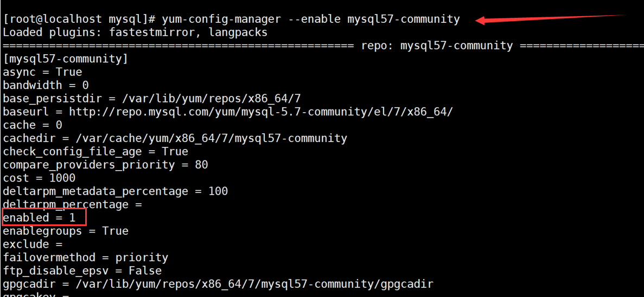Click the [mysql57-community] section header
Viewport: 644px width, 297px height.
(65, 59)
